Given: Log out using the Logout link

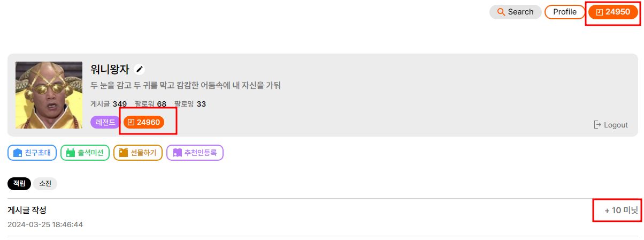Looking at the screenshot, I should point(610,125).
